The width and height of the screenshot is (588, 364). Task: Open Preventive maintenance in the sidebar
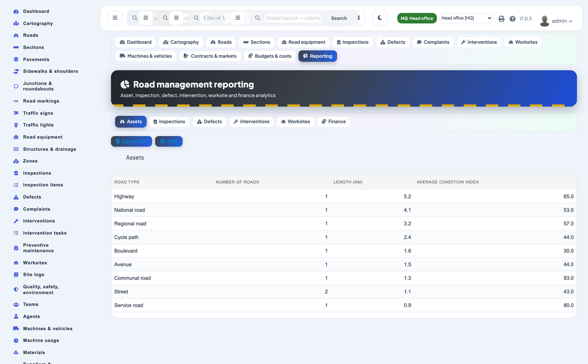[38, 248]
